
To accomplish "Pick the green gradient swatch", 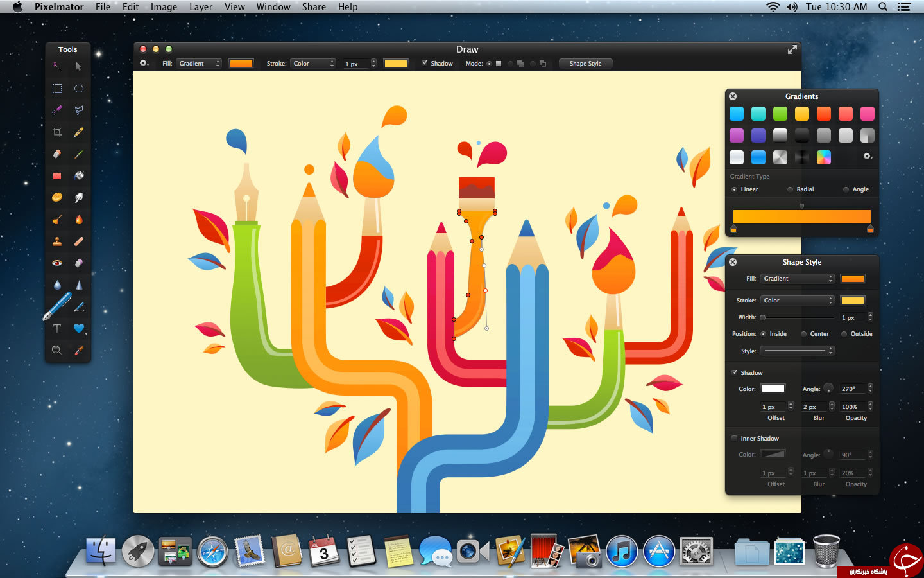I will (x=780, y=114).
